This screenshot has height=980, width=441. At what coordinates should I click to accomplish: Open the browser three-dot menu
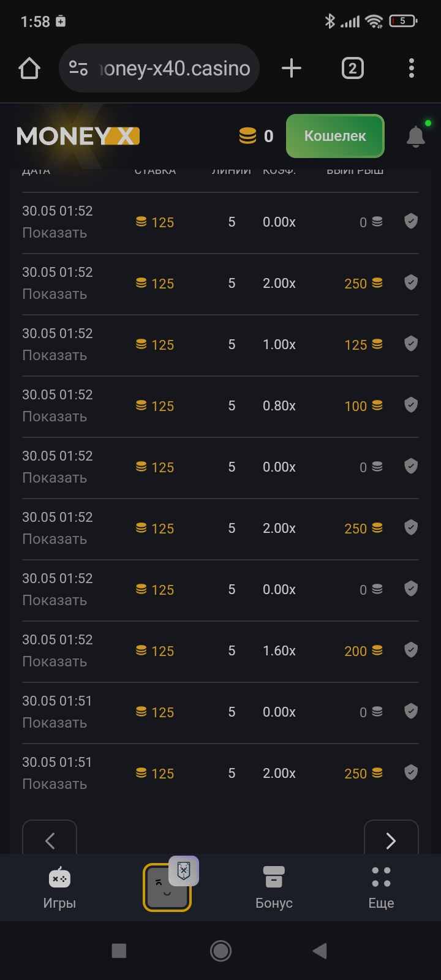tap(411, 68)
